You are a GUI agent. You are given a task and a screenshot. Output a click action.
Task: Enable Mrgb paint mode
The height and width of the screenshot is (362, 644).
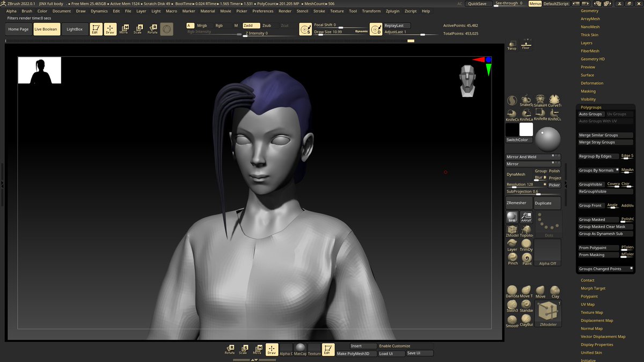[x=202, y=25]
